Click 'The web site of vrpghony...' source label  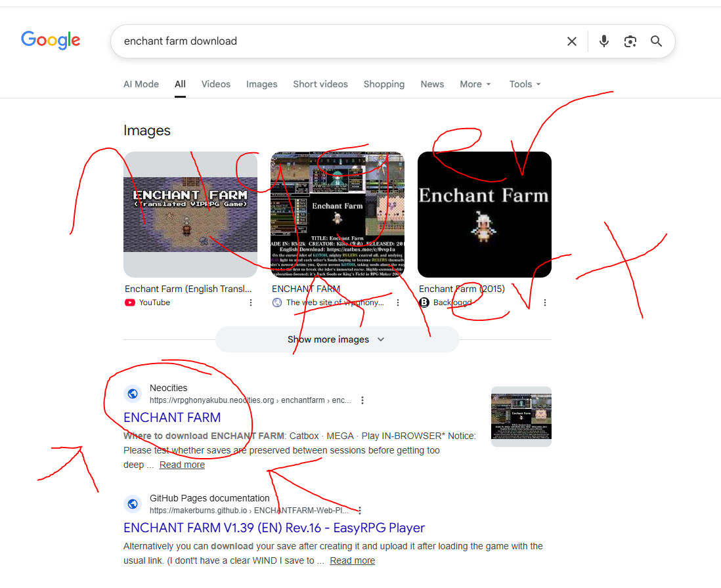[x=335, y=303]
